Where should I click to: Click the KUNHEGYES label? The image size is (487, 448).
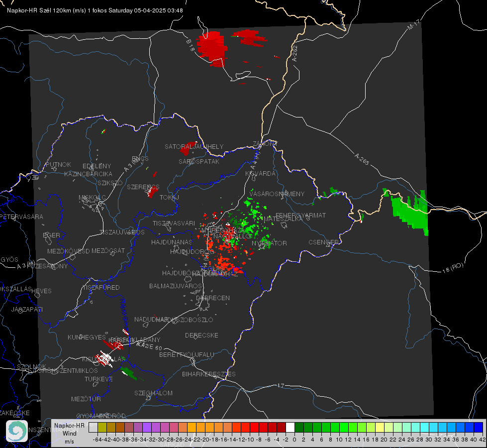87,337
